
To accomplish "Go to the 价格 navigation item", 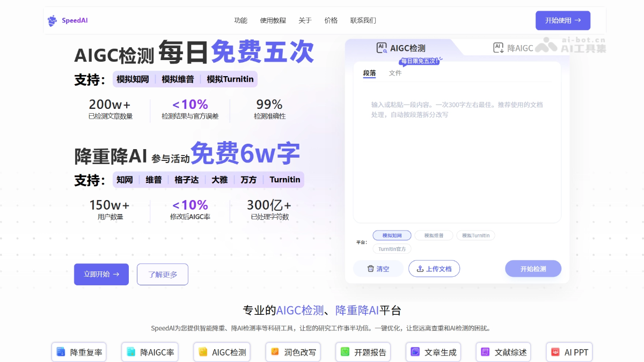I will coord(331,20).
